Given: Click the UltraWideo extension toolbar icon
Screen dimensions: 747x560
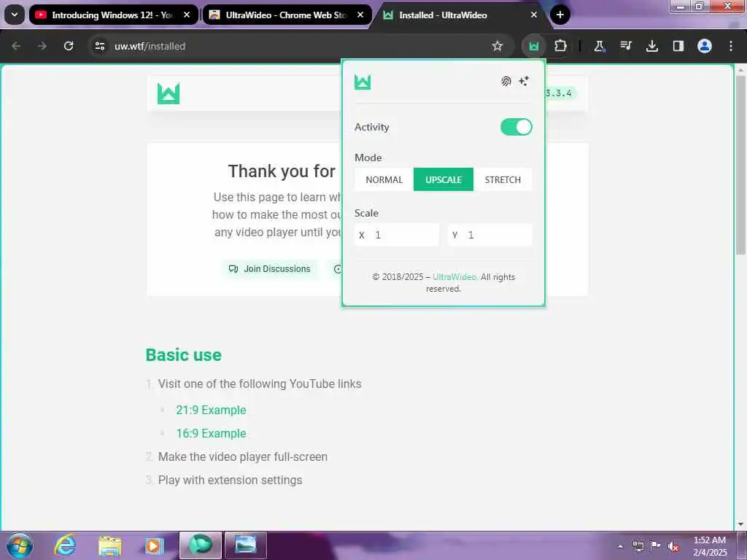Looking at the screenshot, I should pos(533,46).
